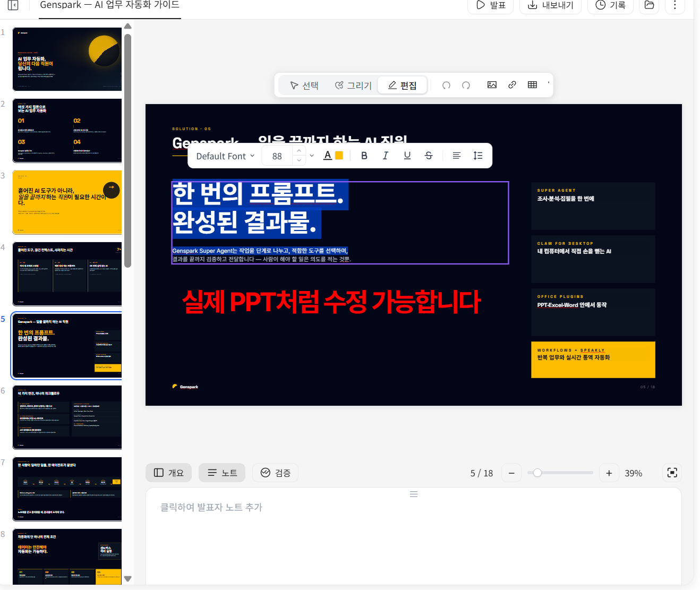Insert a table from toolbar
This screenshot has width=700, height=590.
(x=532, y=85)
